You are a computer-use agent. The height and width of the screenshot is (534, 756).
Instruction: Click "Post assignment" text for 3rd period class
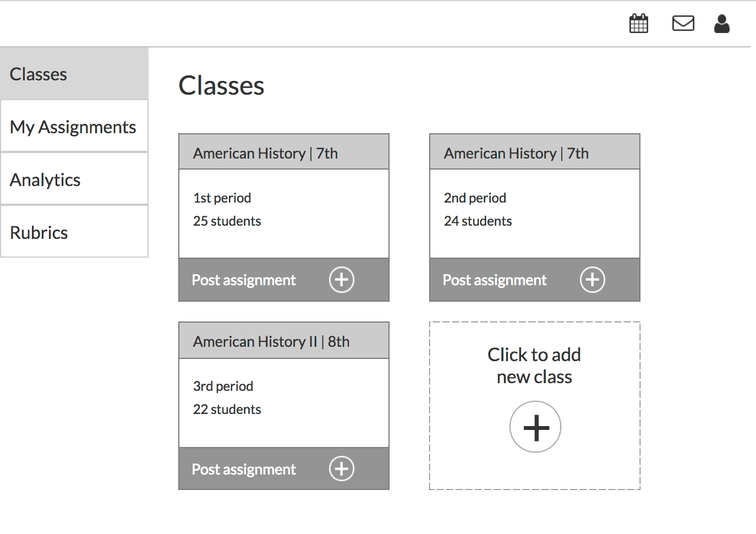point(244,469)
